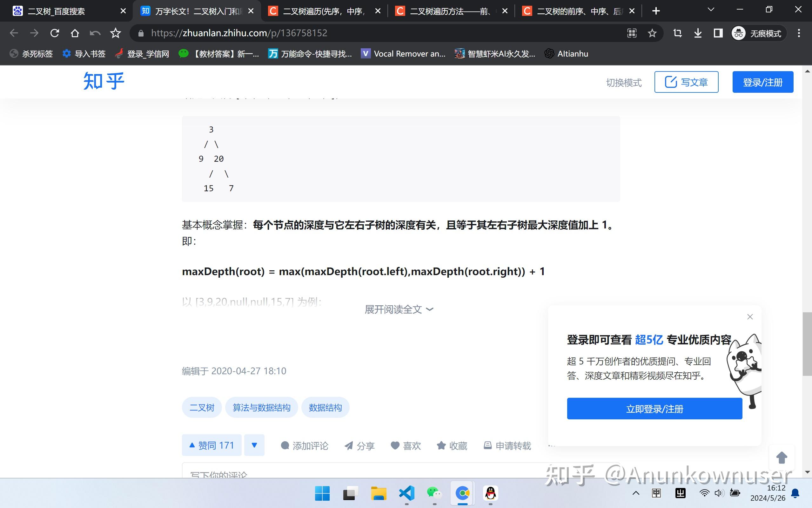812x508 pixels.
Task: Click 分享 to share article
Action: pos(359,445)
